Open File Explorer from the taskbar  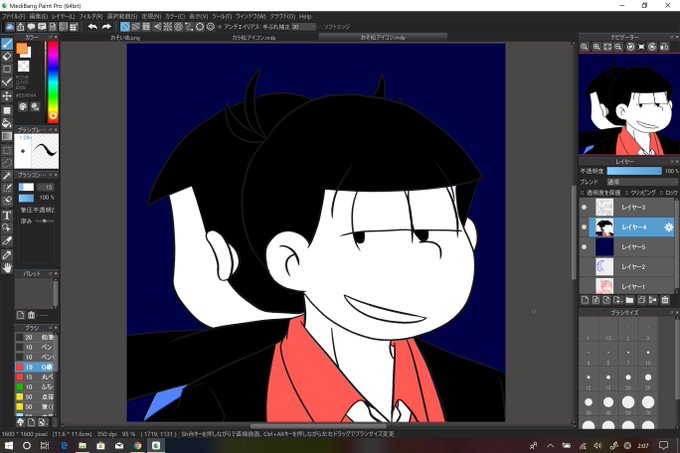click(x=82, y=445)
